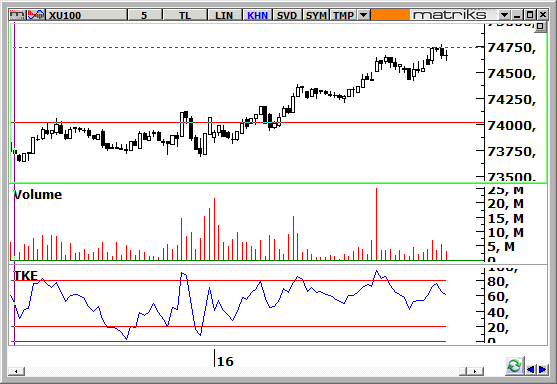The width and height of the screenshot is (557, 384).
Task: Close the chart window
Action: 542,15
